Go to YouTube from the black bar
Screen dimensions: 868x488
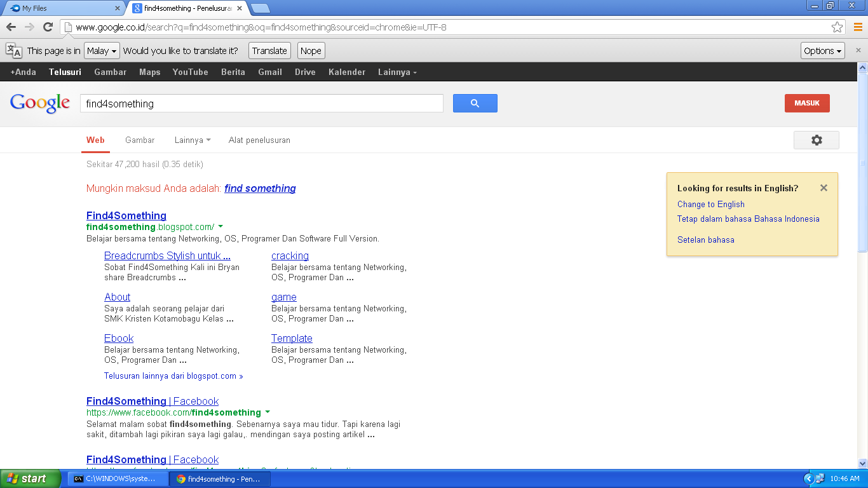[191, 72]
